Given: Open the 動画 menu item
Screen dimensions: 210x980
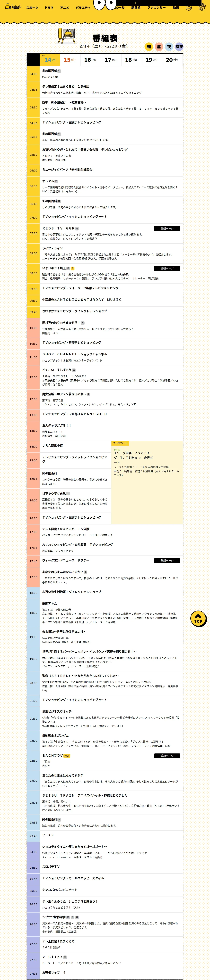Looking at the screenshot, I should [x=176, y=8].
